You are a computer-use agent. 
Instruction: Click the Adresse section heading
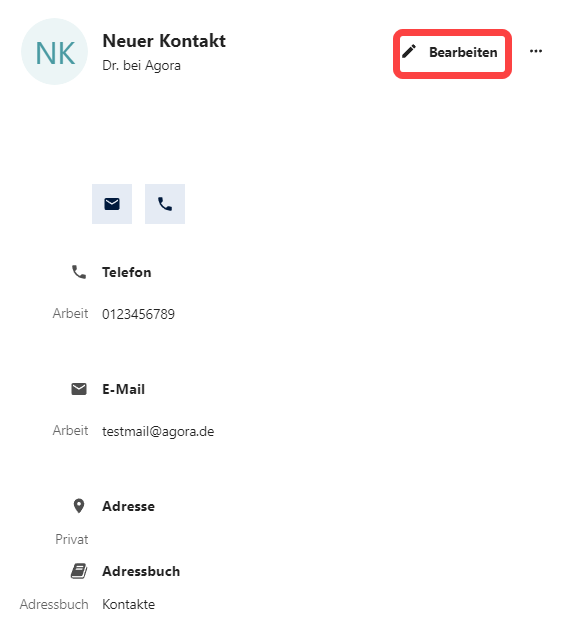128,506
